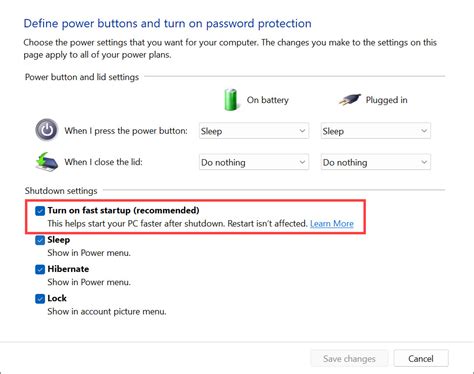
Task: Click the laptop lid close icon
Action: click(x=47, y=161)
